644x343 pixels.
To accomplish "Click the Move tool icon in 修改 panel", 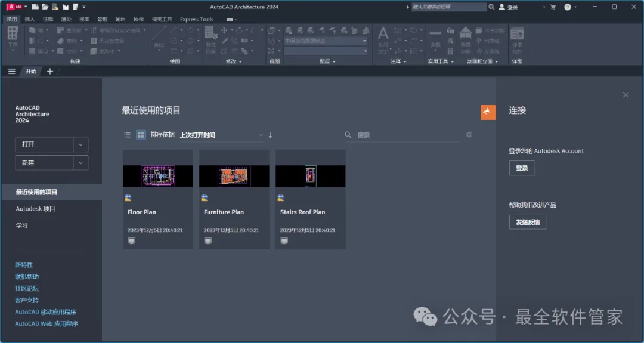I will coord(224,30).
